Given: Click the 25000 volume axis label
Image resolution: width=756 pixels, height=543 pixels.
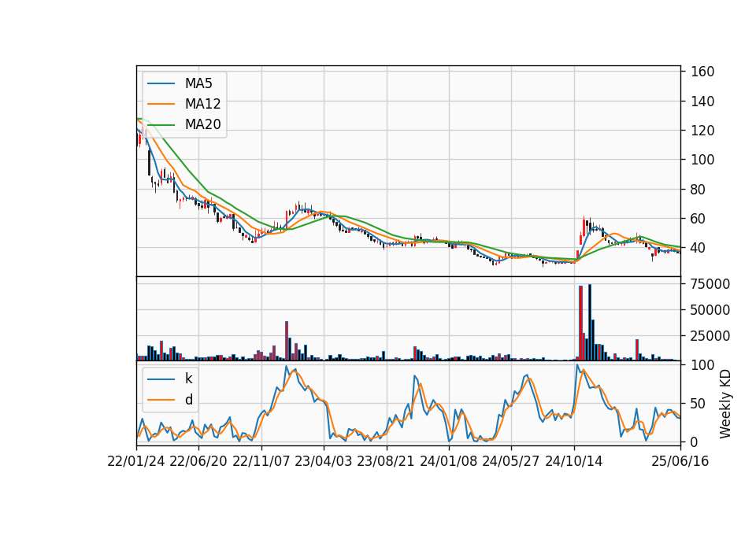Looking at the screenshot, I should pos(710,336).
